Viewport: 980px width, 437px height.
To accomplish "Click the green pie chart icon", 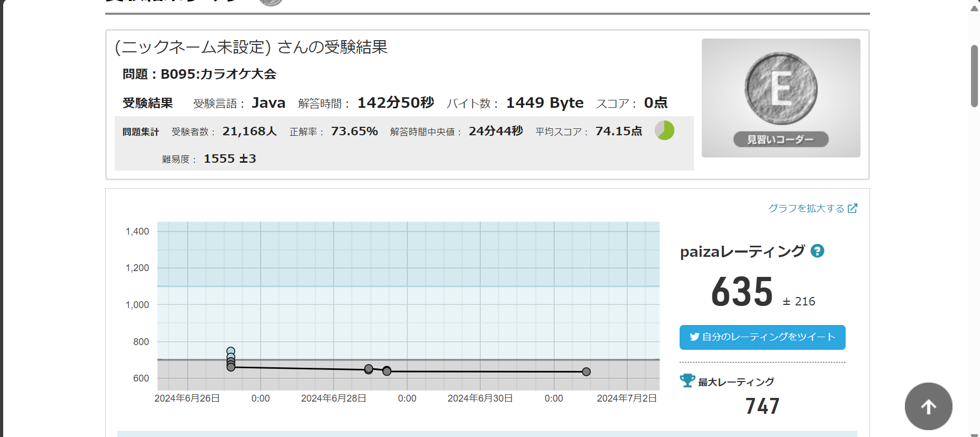I will click(x=664, y=131).
